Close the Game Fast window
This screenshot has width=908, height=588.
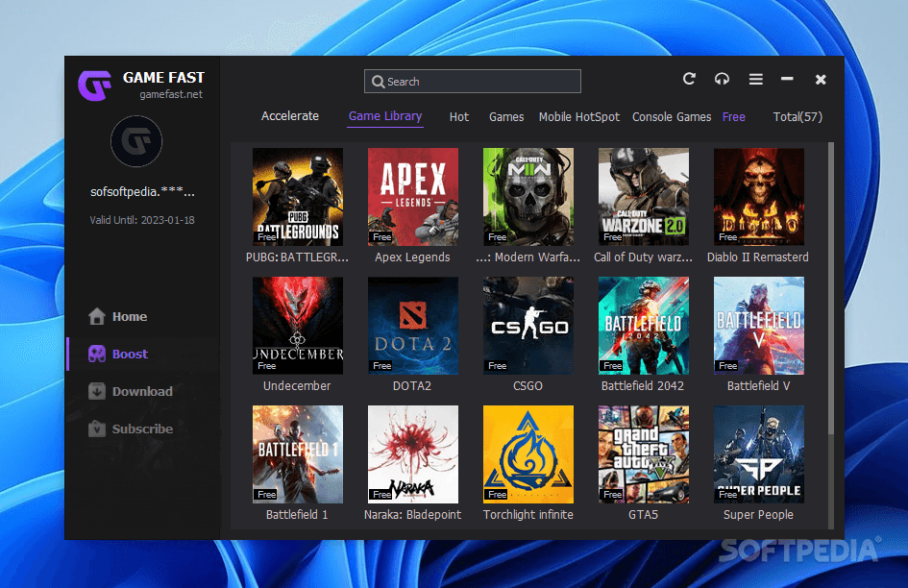click(x=821, y=80)
